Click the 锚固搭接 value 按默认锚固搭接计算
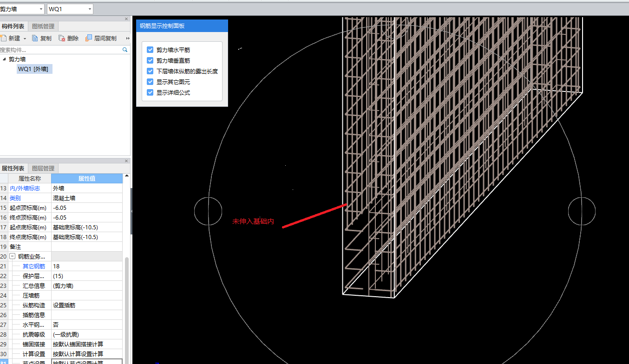The width and height of the screenshot is (629, 364). (87, 344)
